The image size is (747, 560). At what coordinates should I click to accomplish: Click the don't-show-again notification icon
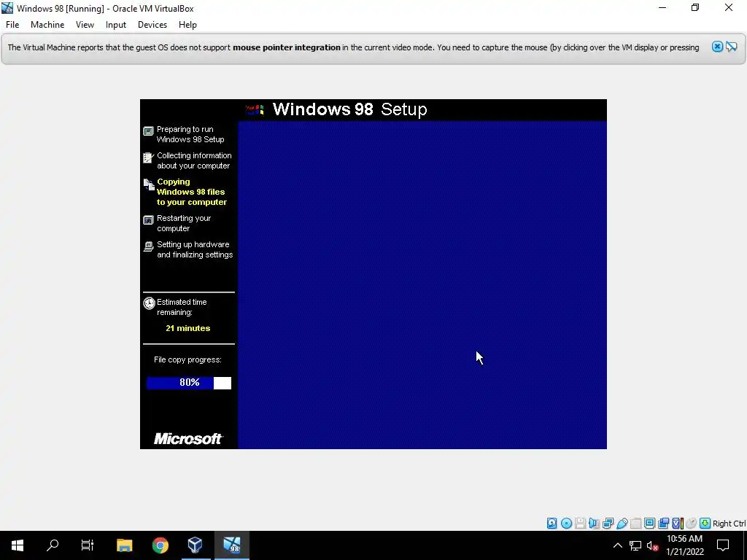pos(732,47)
